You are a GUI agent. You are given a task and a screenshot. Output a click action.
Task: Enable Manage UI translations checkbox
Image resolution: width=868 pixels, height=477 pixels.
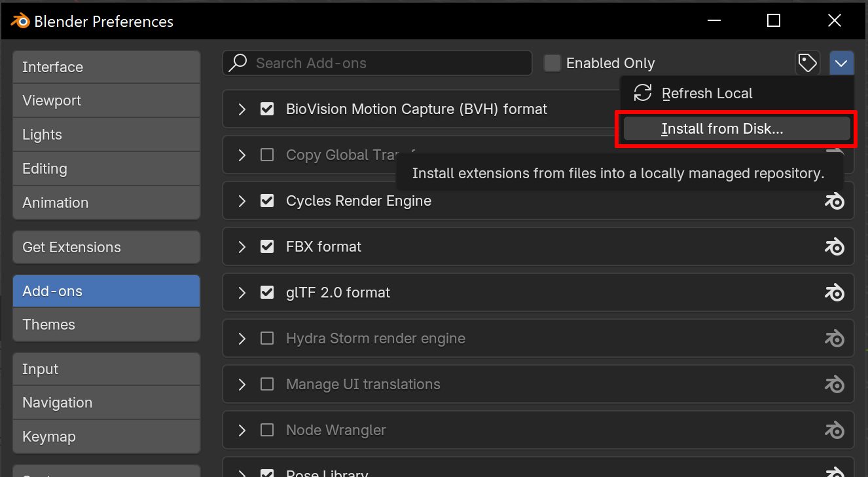[267, 384]
